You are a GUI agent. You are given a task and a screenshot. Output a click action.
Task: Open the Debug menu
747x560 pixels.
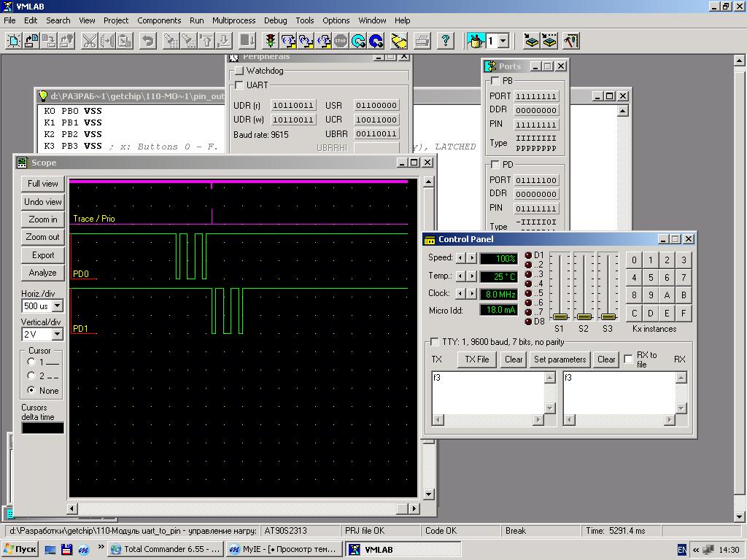[x=275, y=20]
